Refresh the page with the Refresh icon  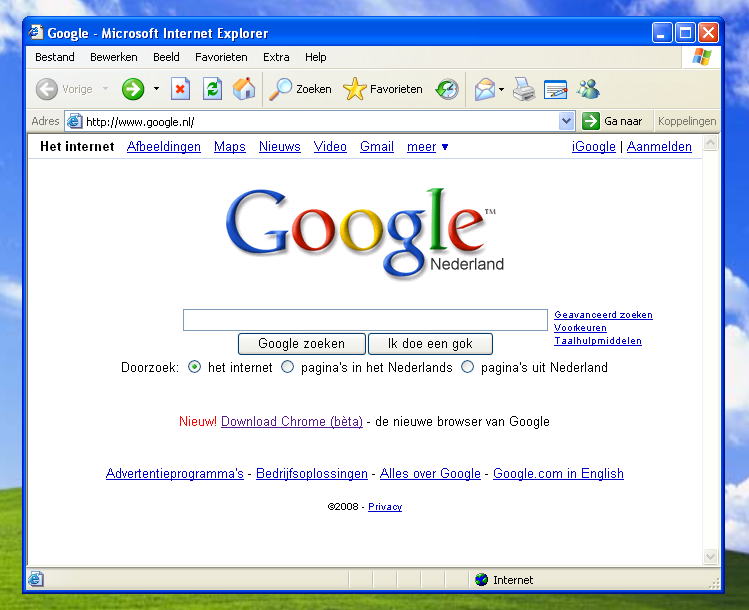[212, 90]
